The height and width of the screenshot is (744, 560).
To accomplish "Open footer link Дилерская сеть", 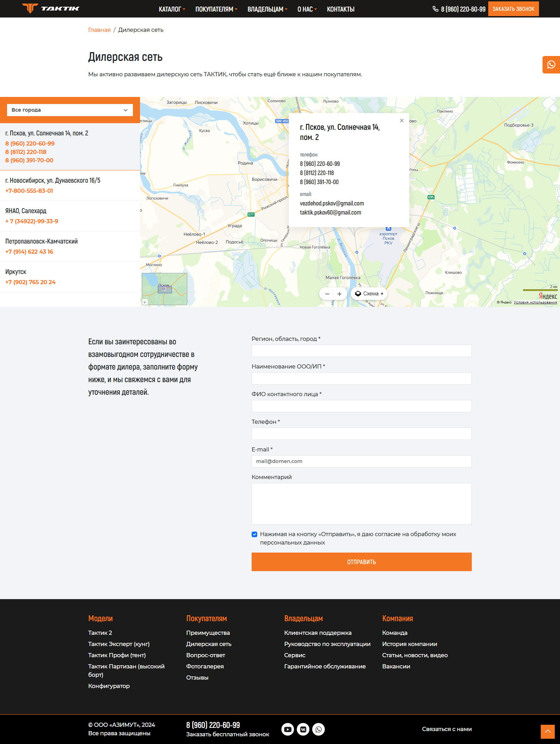I will point(209,644).
